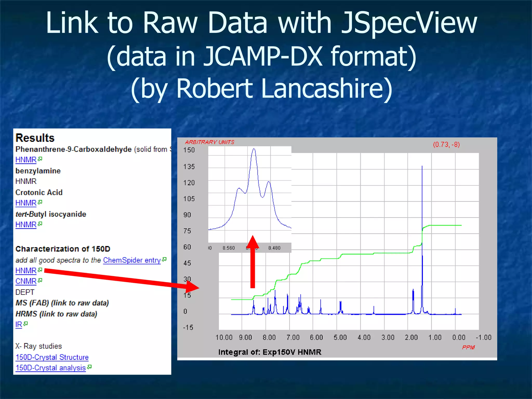Click the '150' y-axis tick label

pos(189,150)
